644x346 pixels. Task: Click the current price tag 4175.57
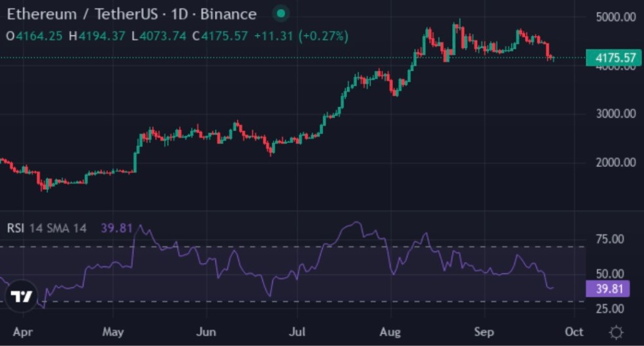(614, 58)
